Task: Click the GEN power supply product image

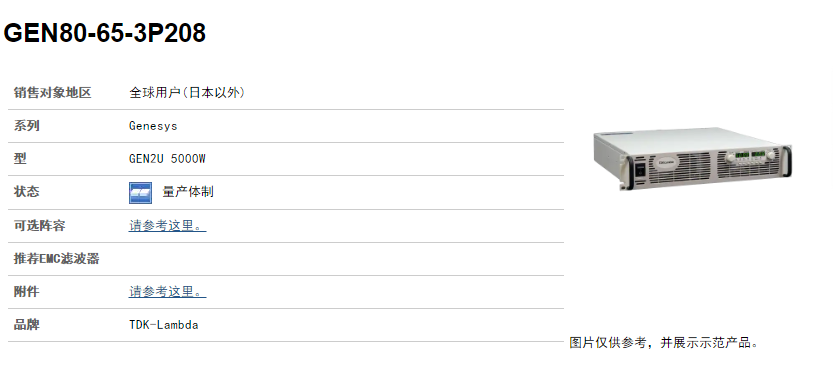Action: [x=692, y=158]
